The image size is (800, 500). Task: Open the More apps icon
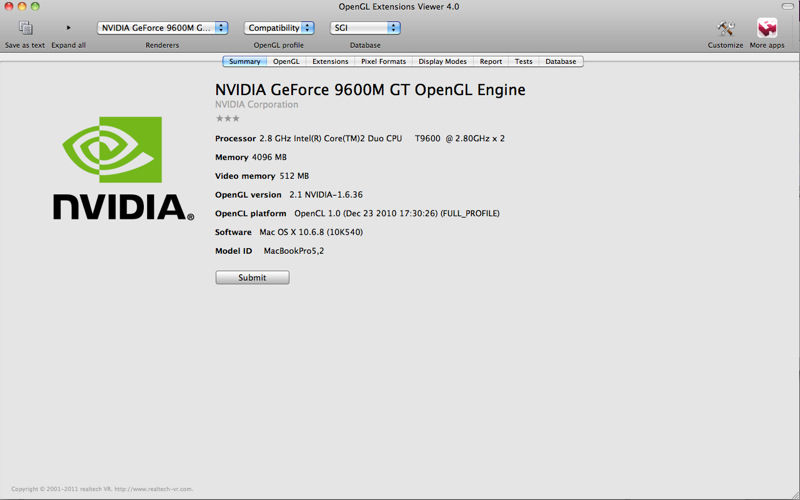(x=767, y=28)
